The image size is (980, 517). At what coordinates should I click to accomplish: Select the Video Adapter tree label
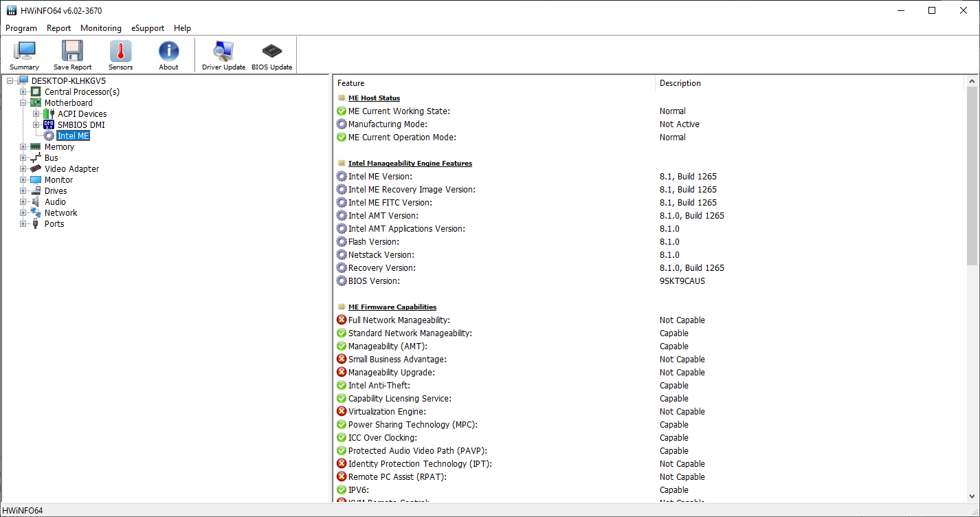click(x=72, y=169)
